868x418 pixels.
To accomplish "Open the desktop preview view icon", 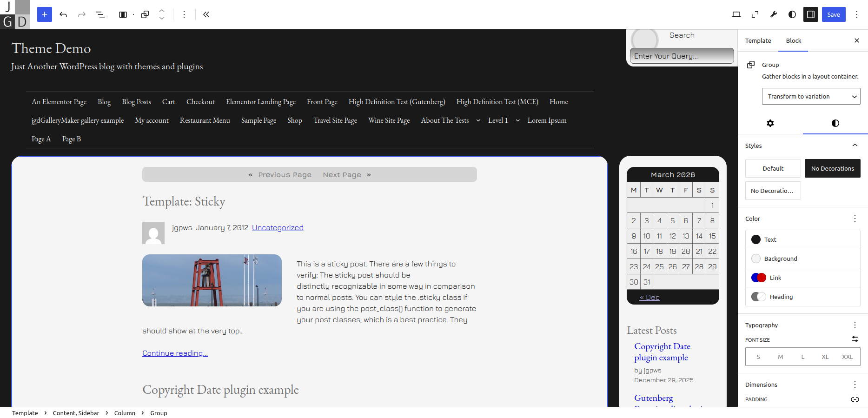I will 736,14.
